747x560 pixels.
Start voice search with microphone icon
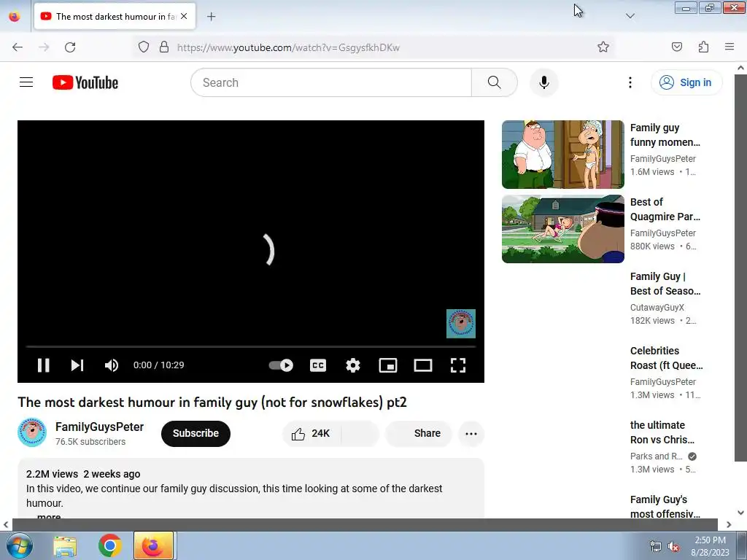(544, 82)
